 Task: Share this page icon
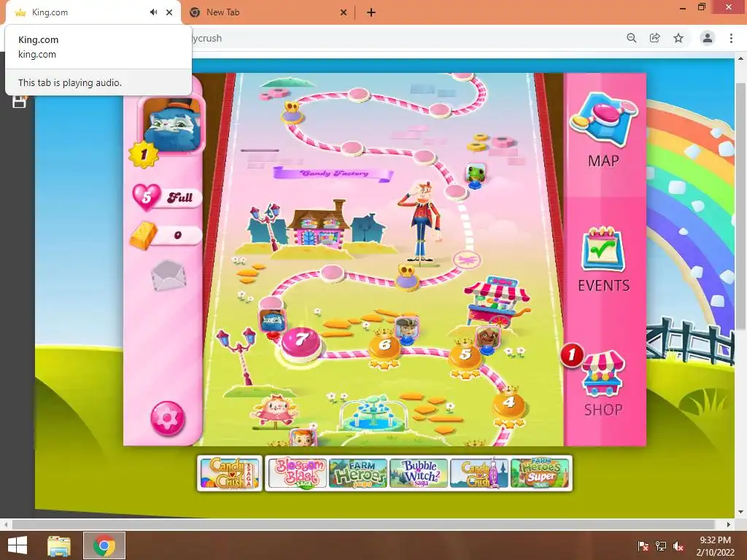coord(655,38)
